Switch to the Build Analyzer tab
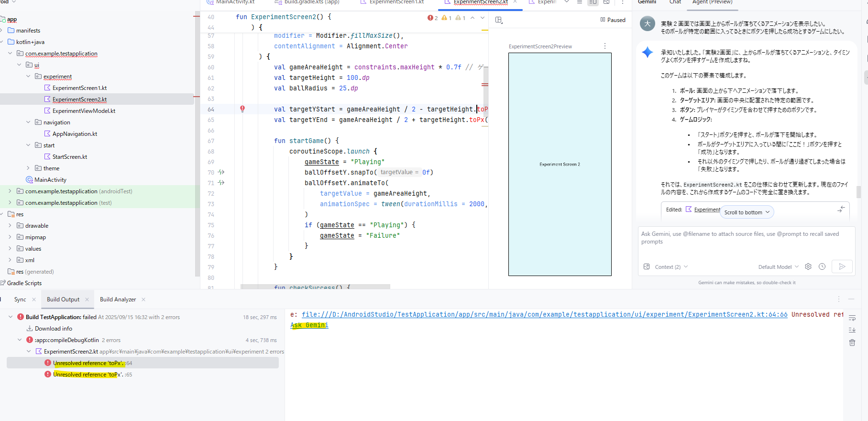The width and height of the screenshot is (868, 421). pos(118,299)
